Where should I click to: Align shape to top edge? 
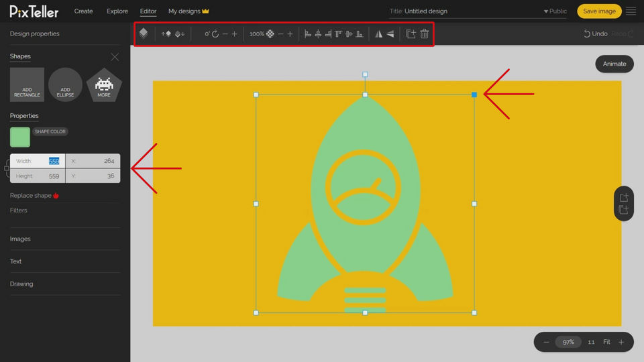point(338,34)
